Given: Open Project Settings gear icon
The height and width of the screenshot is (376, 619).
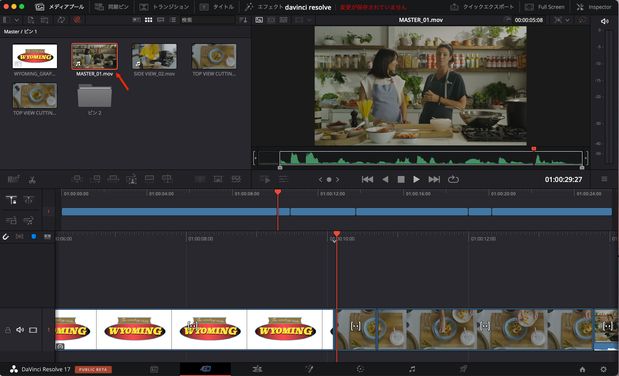Looking at the screenshot, I should 604,369.
